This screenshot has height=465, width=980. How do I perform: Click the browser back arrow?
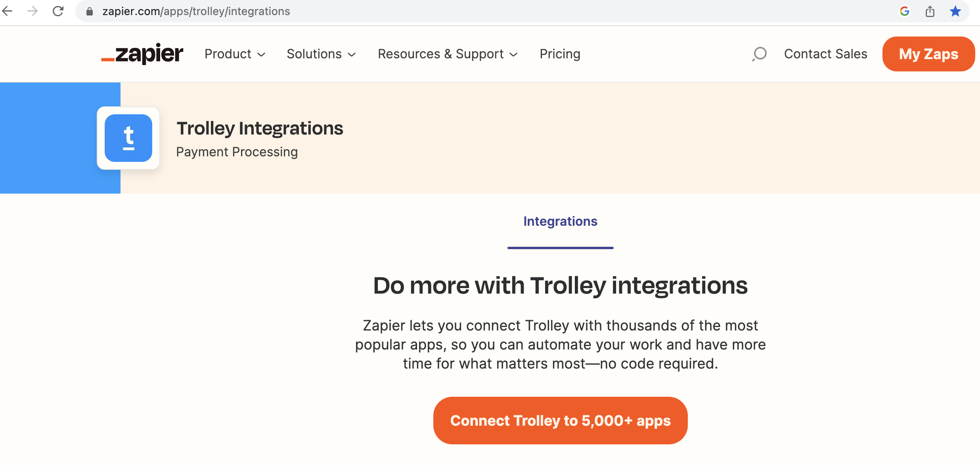coord(8,11)
